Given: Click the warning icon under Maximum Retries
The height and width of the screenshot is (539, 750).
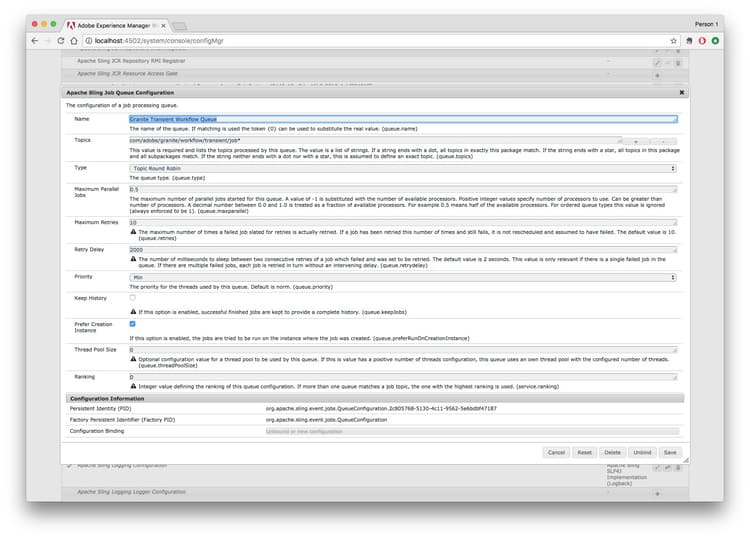Looking at the screenshot, I should [133, 231].
